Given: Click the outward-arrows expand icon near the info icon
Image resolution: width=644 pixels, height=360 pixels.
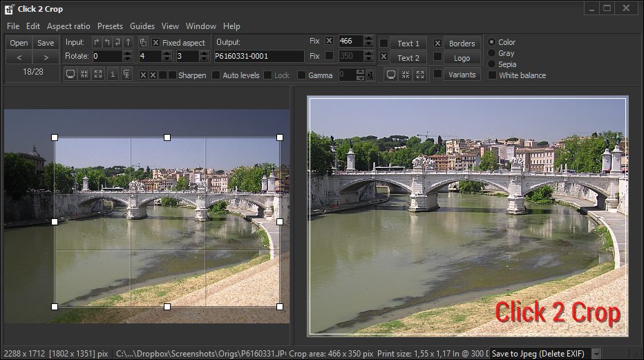Looking at the screenshot, I should [97, 75].
